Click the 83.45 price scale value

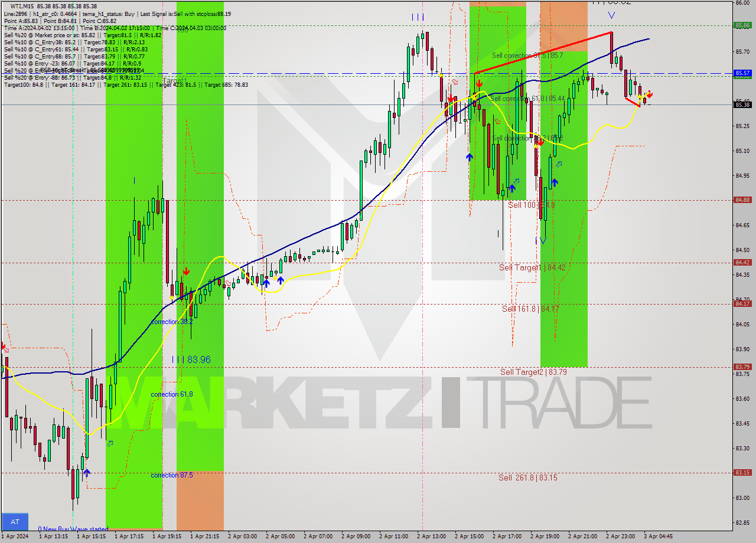(x=742, y=423)
